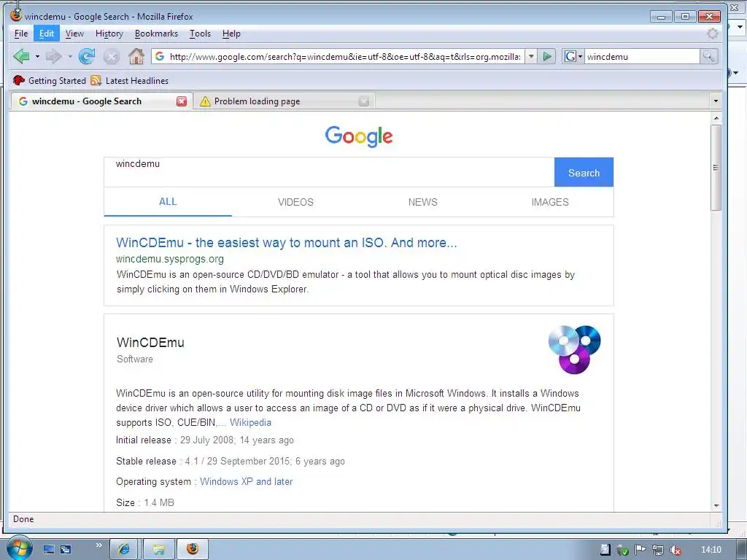Click the 'Done' status bar text

coord(23,519)
